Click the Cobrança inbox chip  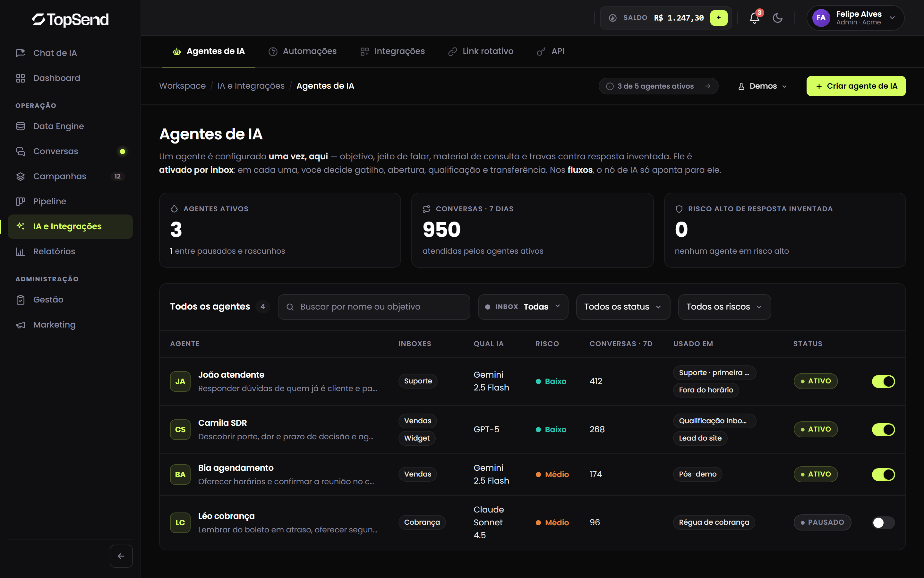422,522
